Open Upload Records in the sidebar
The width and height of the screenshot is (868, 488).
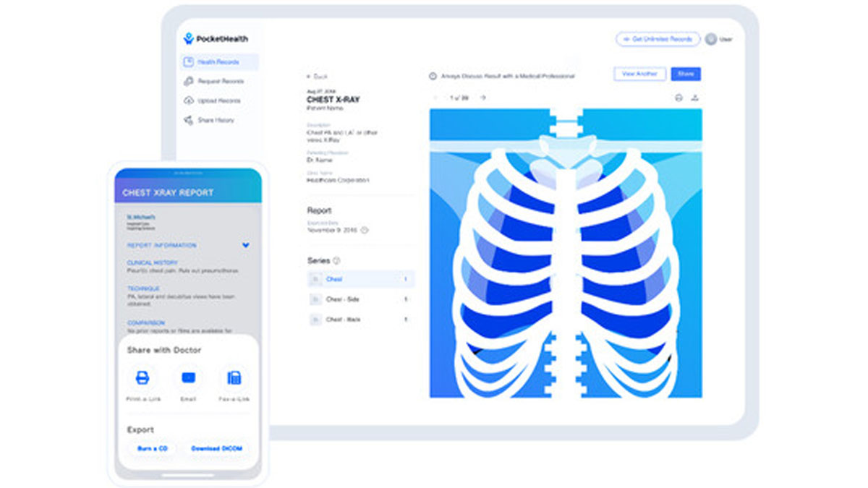tap(219, 101)
